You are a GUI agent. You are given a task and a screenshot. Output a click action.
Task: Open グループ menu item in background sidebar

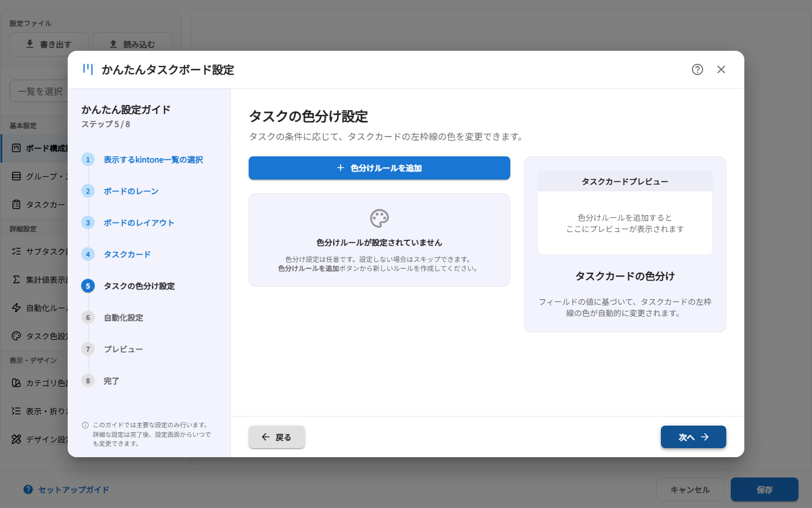[34, 176]
